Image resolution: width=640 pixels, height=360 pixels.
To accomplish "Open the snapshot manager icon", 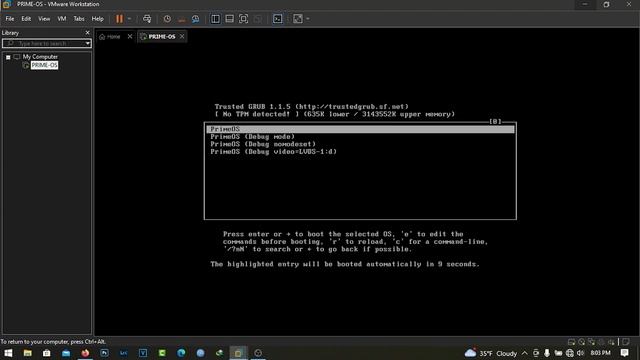I will coord(196,19).
